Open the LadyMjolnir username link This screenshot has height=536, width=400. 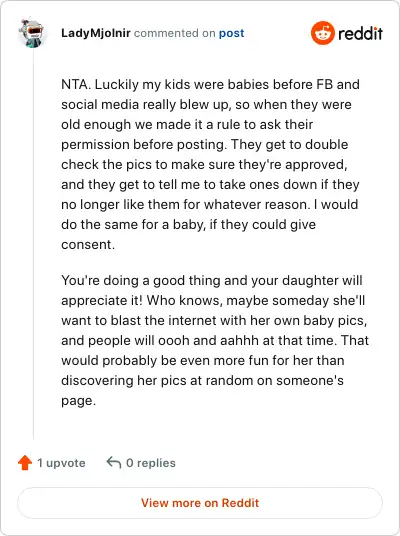click(x=96, y=33)
